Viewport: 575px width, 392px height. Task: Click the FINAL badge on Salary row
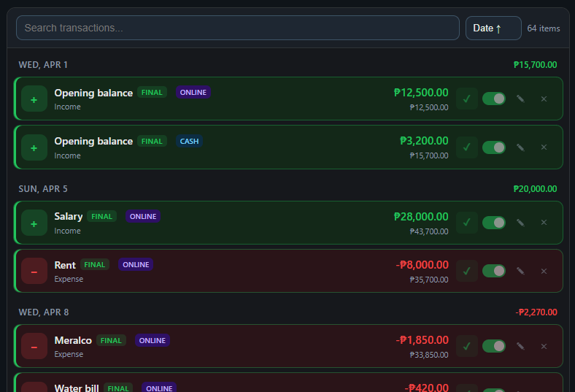(x=101, y=216)
